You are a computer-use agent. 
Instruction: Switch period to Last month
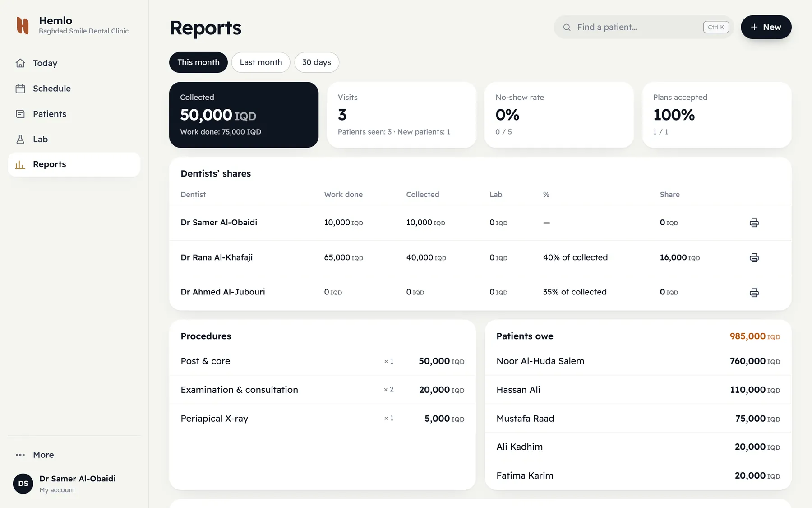(x=261, y=62)
